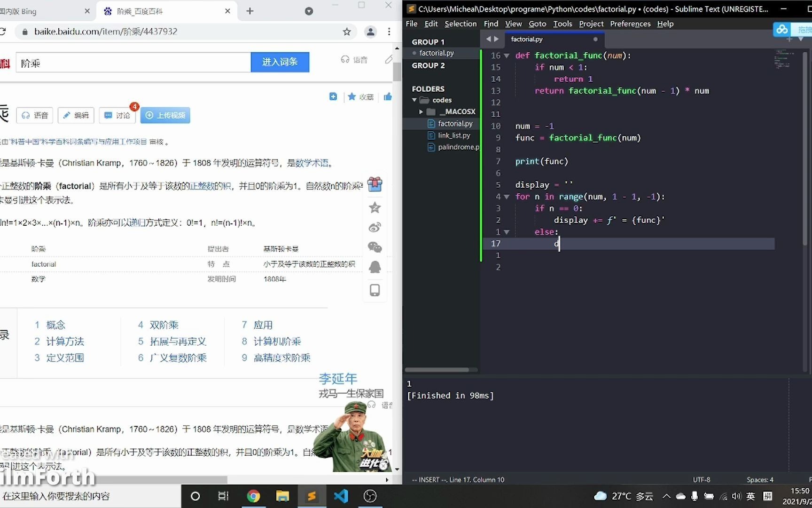Open the 讨论 discussion button

point(117,115)
